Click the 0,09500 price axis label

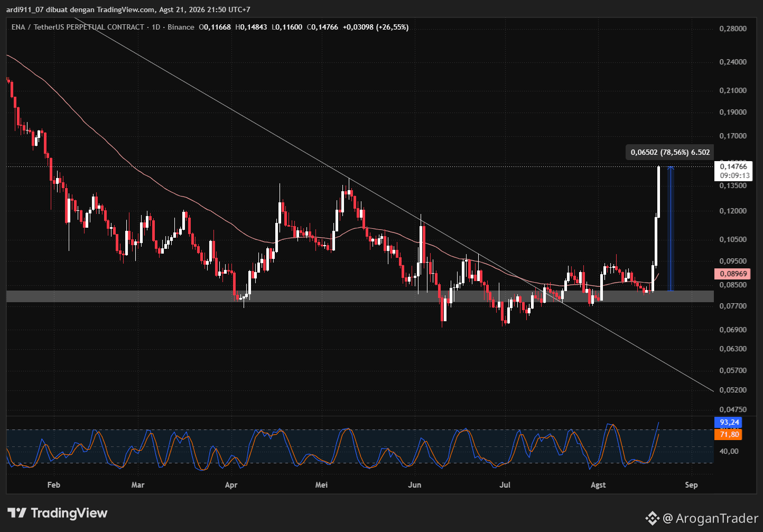pyautogui.click(x=733, y=261)
